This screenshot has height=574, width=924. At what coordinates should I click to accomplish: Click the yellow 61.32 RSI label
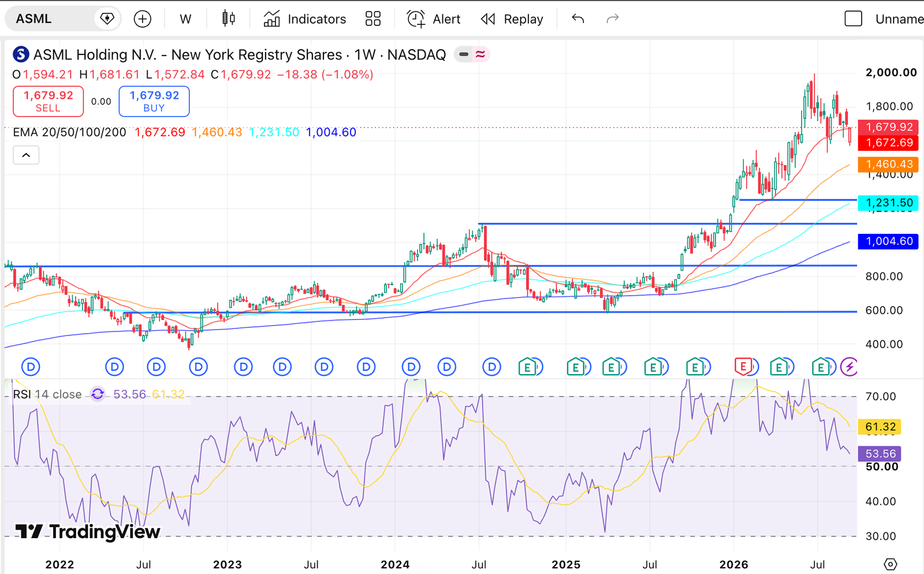[880, 427]
